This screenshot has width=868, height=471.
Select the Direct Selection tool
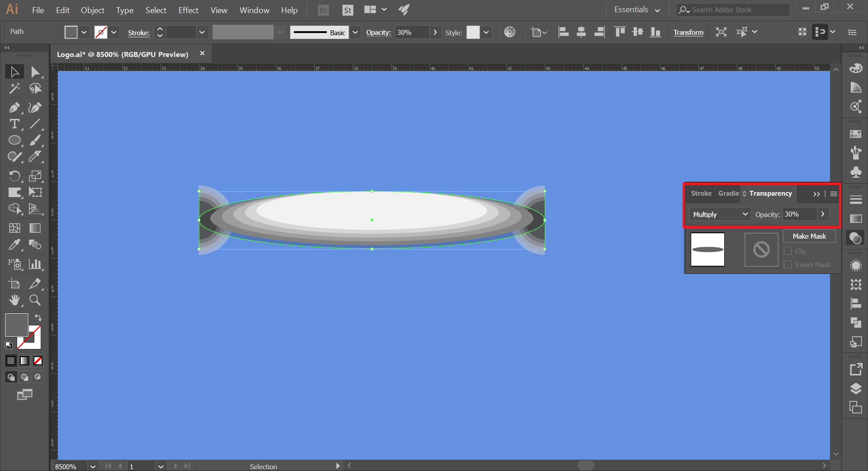point(35,72)
